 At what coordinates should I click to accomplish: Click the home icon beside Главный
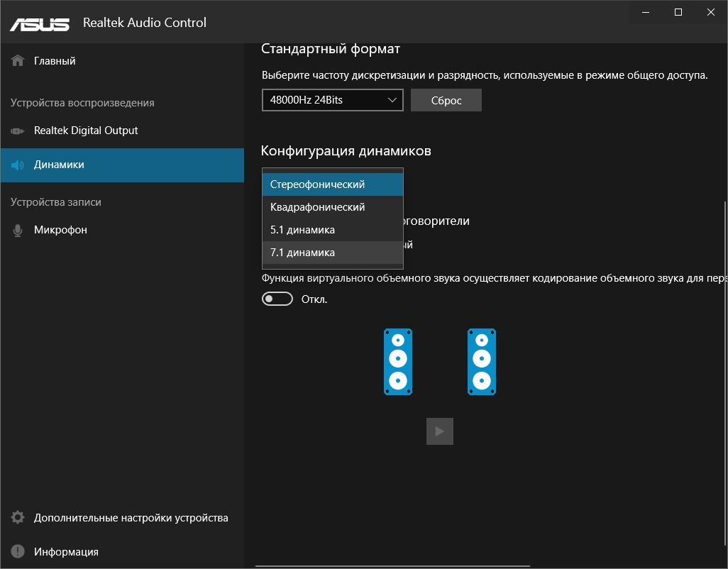(18, 61)
